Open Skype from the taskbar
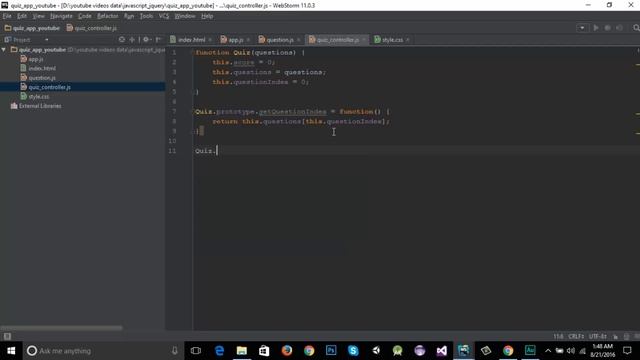Screen dimensions: 640x360 tap(353, 351)
